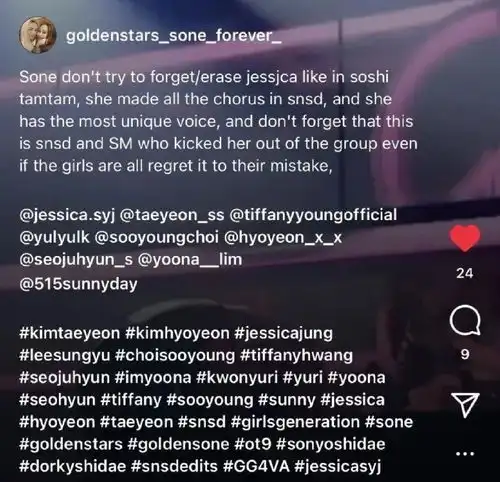Unlike the post with red heart
The width and height of the screenshot is (500, 482).
465,238
